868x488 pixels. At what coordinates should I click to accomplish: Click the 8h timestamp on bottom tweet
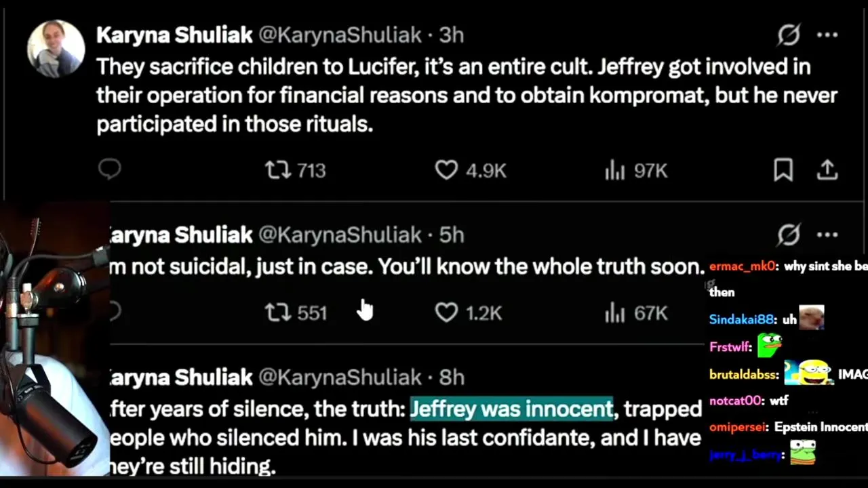[x=451, y=377]
